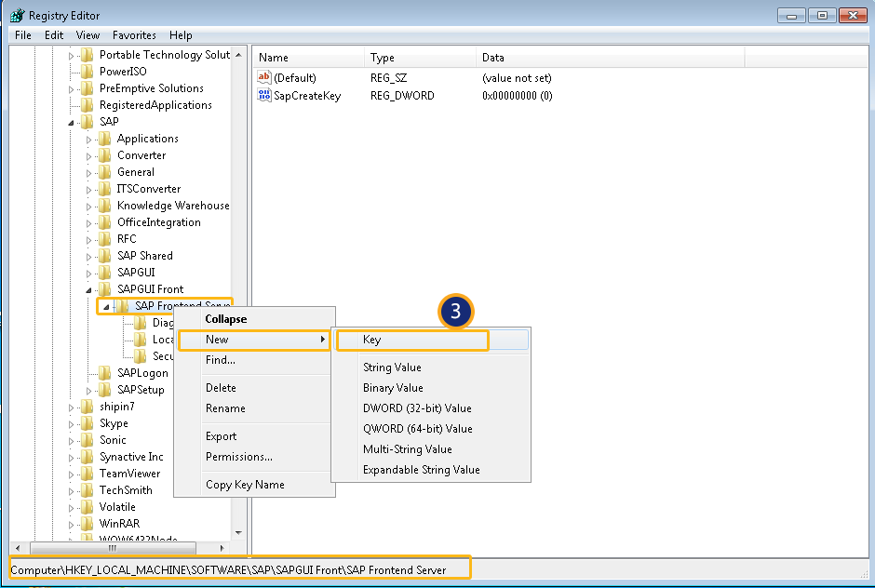This screenshot has width=875, height=588.
Task: Expand the TechSmith registry key
Action: coord(73,490)
